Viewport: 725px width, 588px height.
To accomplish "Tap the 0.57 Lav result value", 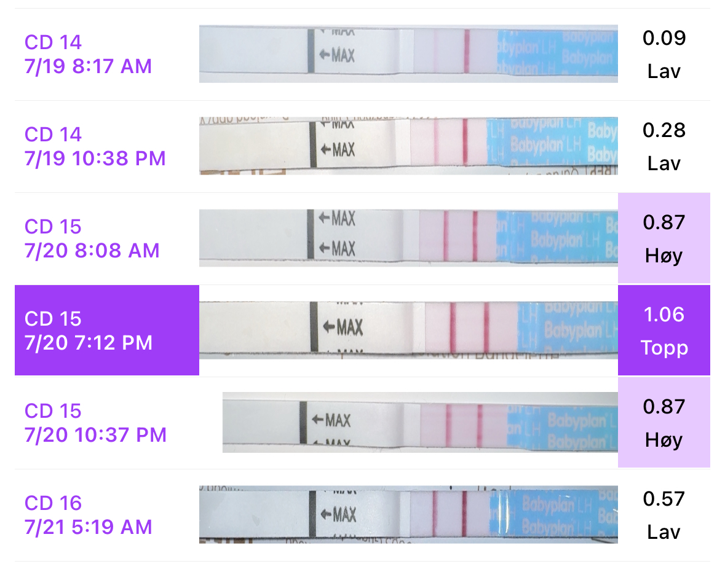I will click(x=664, y=515).
